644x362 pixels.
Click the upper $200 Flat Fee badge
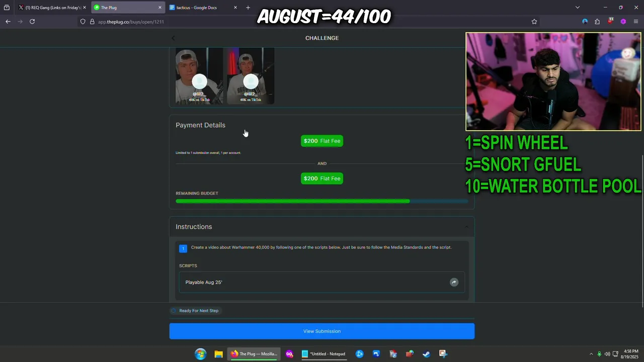point(322,141)
